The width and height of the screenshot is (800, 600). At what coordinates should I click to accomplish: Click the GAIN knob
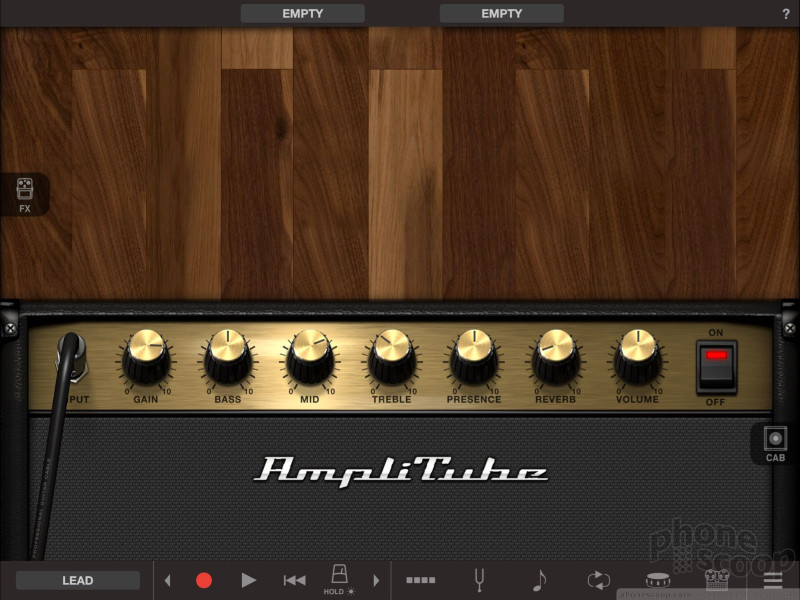[x=146, y=357]
